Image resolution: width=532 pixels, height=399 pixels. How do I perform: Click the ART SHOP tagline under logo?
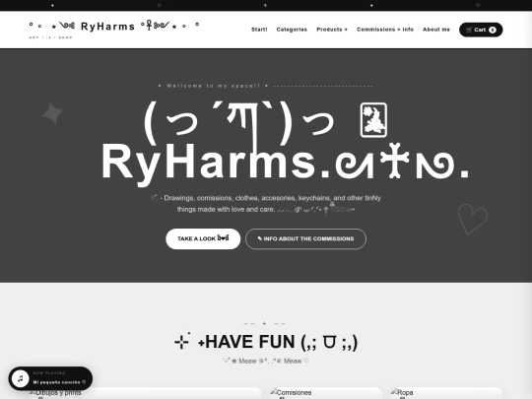[x=51, y=37]
